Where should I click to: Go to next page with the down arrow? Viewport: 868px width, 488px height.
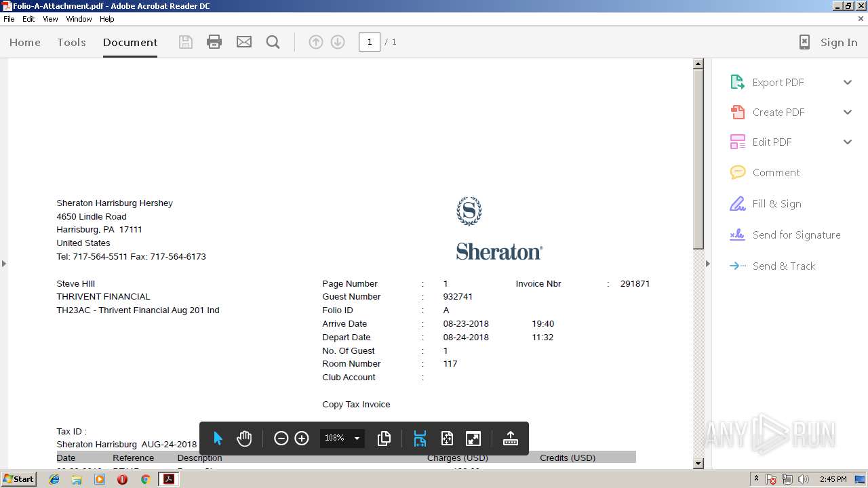[x=338, y=42]
